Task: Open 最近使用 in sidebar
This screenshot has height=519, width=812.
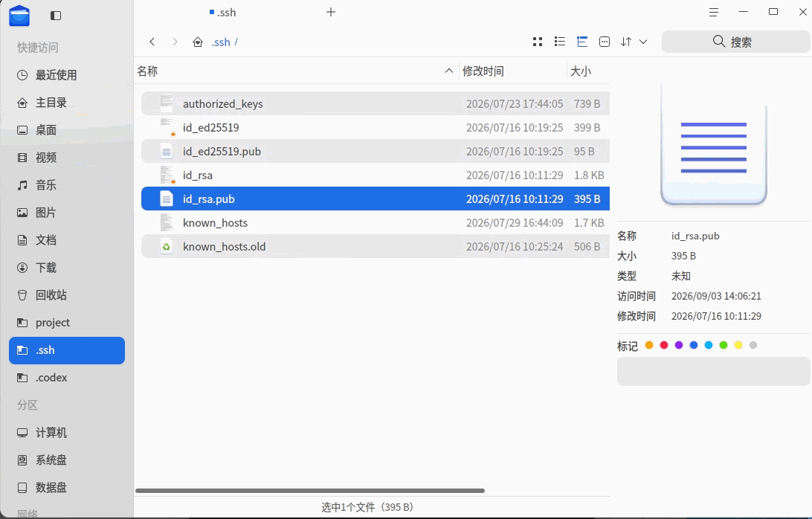Action: pos(67,75)
